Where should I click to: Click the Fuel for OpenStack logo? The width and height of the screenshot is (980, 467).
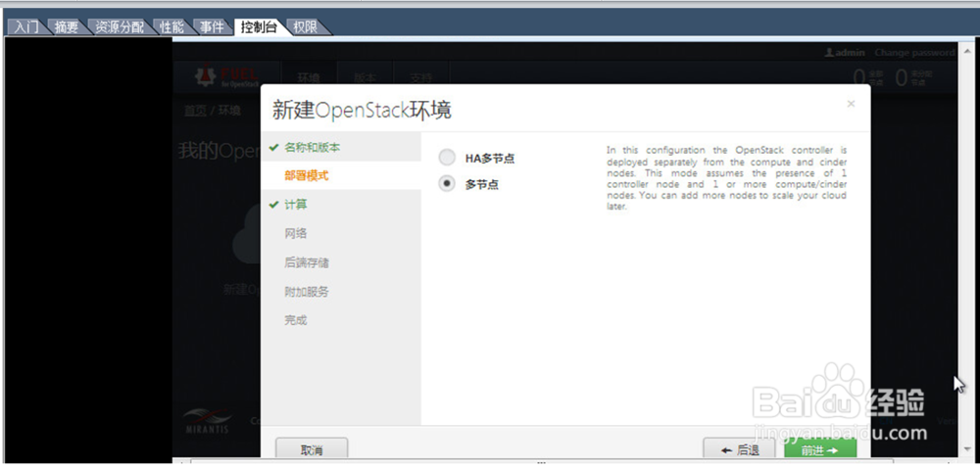(227, 75)
